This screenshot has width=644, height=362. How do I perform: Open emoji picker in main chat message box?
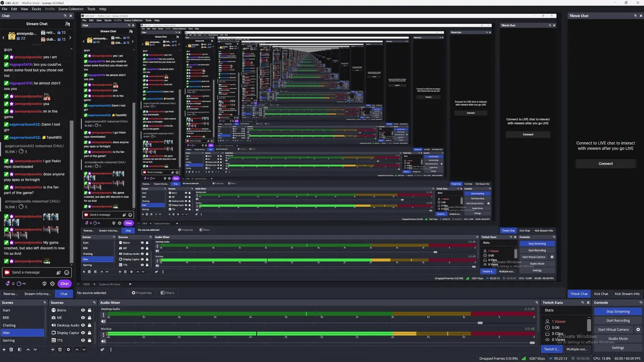click(66, 273)
